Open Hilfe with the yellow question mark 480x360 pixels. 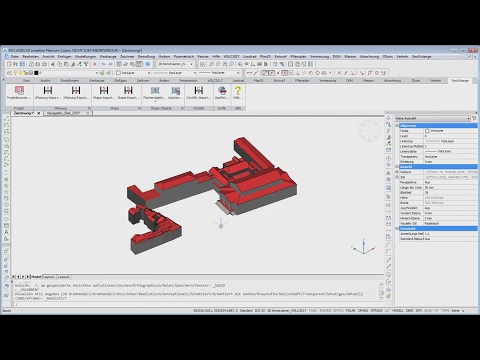point(238,92)
